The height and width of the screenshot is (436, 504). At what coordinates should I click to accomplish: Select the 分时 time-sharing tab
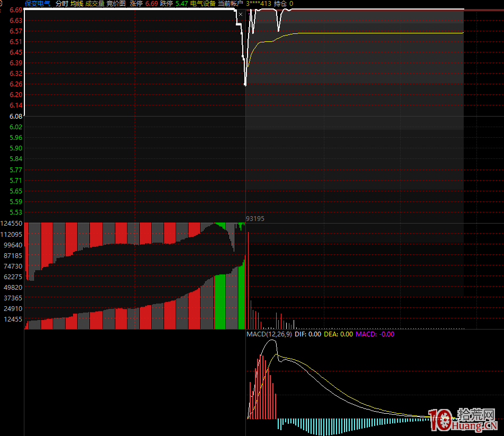point(61,4)
